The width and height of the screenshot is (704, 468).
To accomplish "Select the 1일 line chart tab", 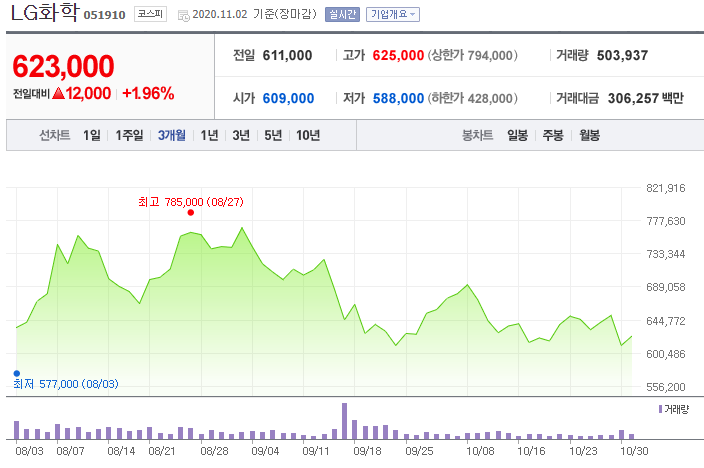I will tap(92, 135).
